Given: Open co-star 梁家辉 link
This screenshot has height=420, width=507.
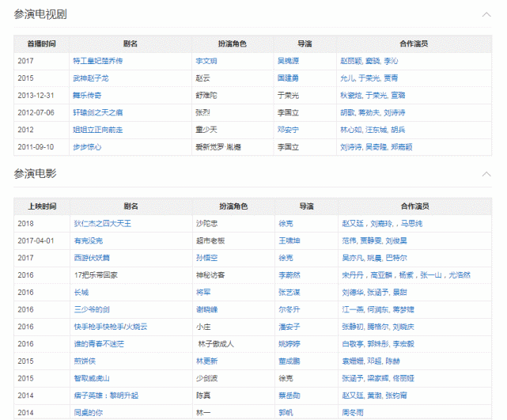Looking at the screenshot, I should point(378,378).
